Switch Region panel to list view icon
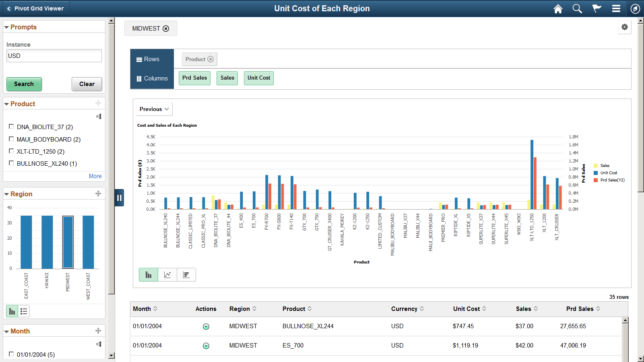 point(24,311)
